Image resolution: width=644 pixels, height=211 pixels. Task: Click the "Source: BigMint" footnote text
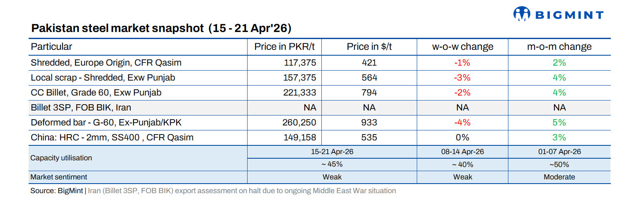pos(57,191)
